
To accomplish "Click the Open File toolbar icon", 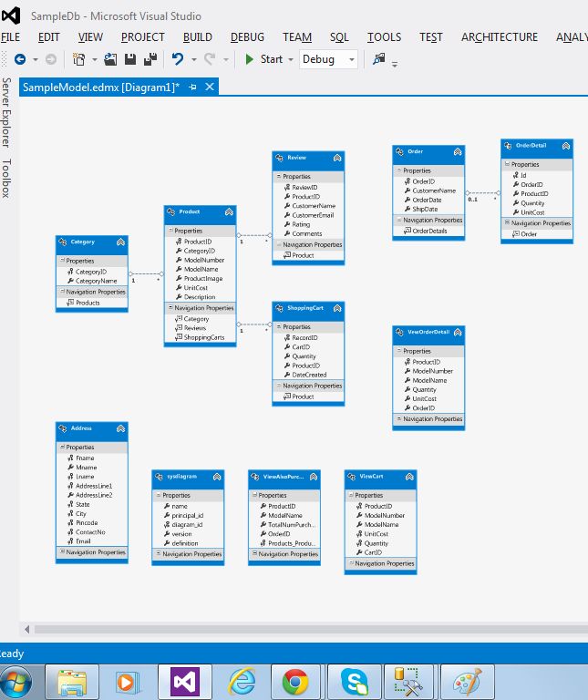I will 110,59.
